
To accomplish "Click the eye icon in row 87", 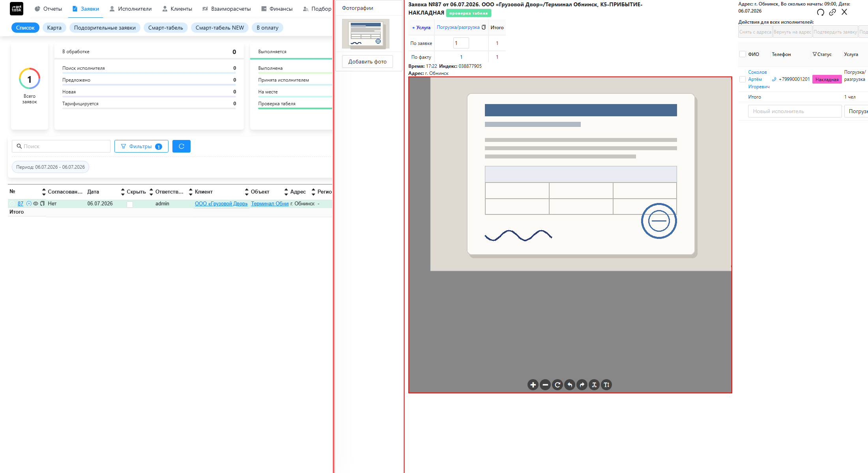I will click(x=36, y=204).
